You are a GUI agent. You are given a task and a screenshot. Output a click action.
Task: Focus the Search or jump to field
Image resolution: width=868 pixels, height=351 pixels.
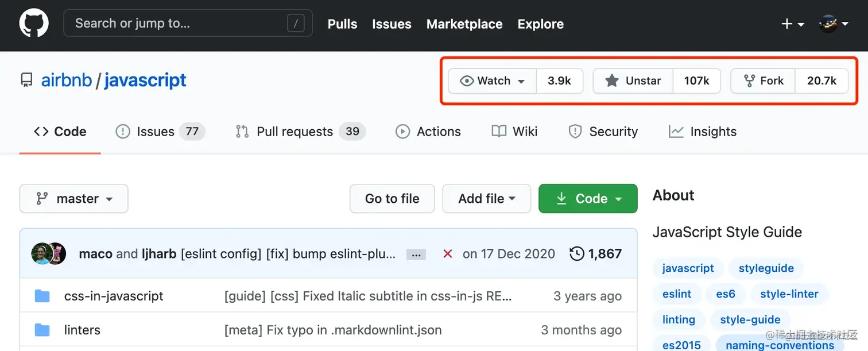178,24
